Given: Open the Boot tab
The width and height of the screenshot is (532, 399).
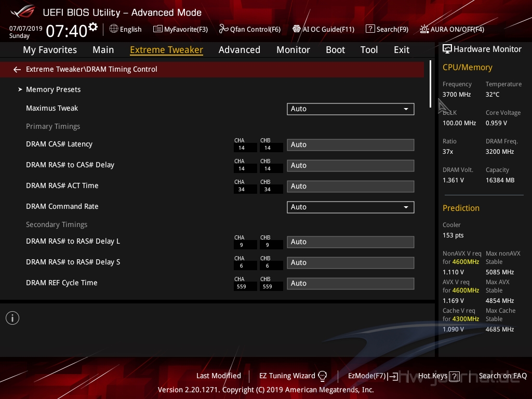Looking at the screenshot, I should [x=335, y=50].
